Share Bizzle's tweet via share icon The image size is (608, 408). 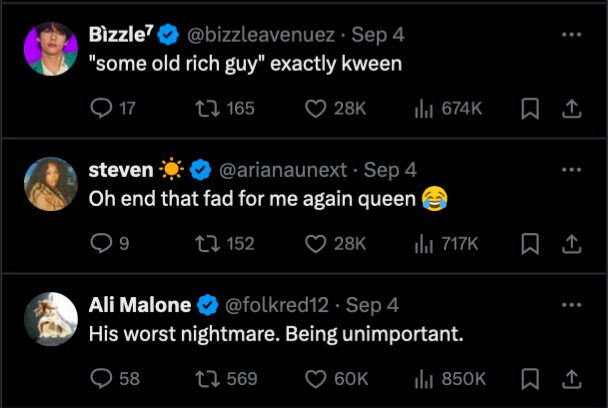click(572, 108)
